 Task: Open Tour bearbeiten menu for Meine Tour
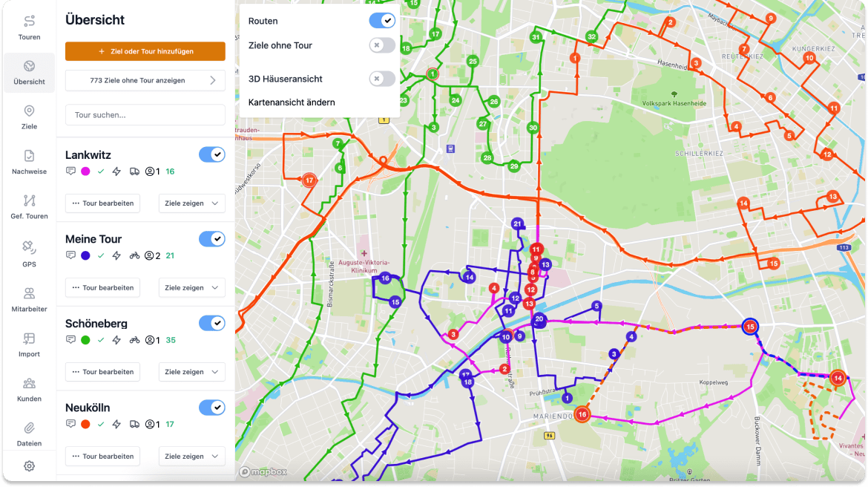pos(103,287)
